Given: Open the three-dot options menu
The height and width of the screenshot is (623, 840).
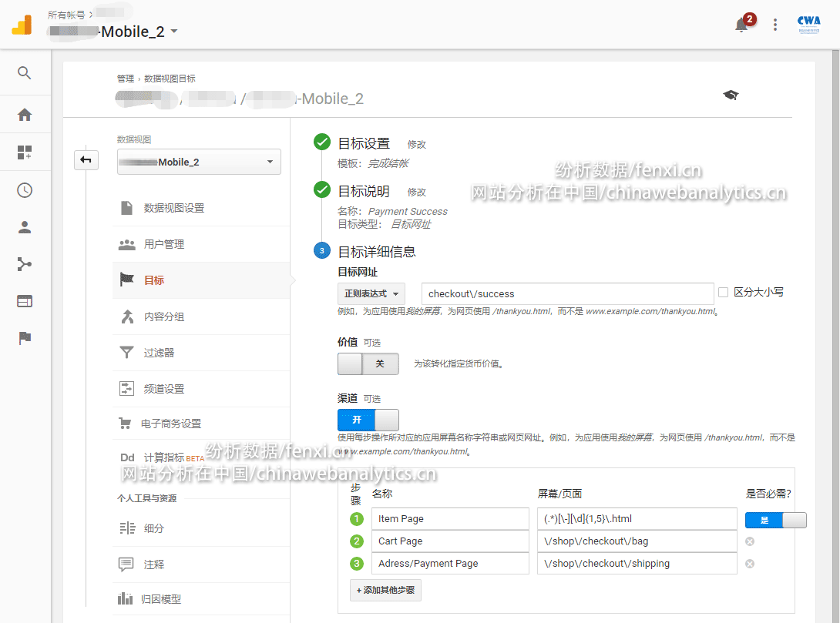Looking at the screenshot, I should 775,25.
